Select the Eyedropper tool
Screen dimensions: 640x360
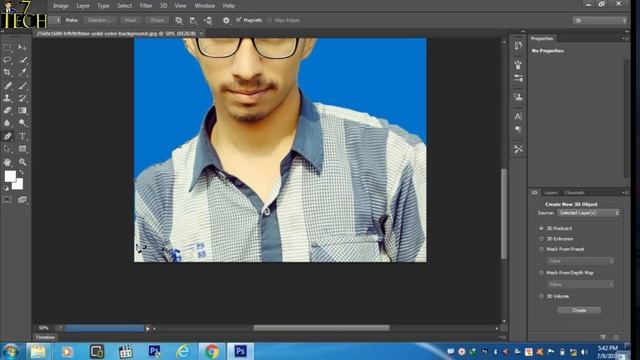coord(22,72)
